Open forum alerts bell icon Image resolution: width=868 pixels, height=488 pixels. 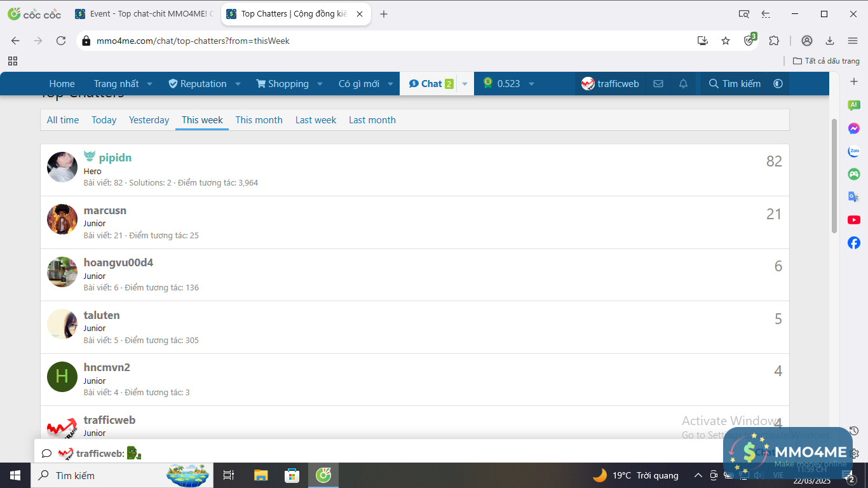pyautogui.click(x=683, y=84)
